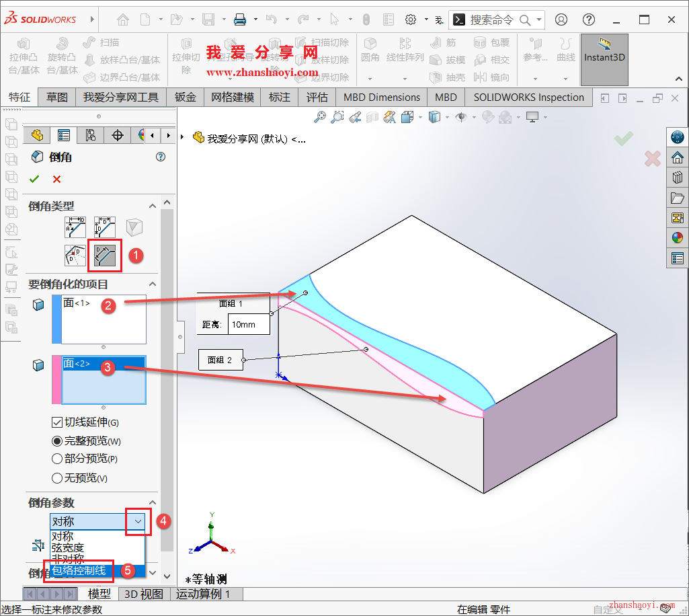Image resolution: width=689 pixels, height=616 pixels.
Task: Open the 特征 features tab
Action: 19,97
